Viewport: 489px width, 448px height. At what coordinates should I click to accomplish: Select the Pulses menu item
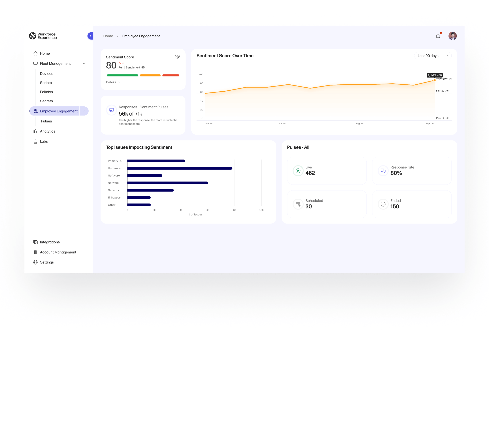click(x=46, y=121)
